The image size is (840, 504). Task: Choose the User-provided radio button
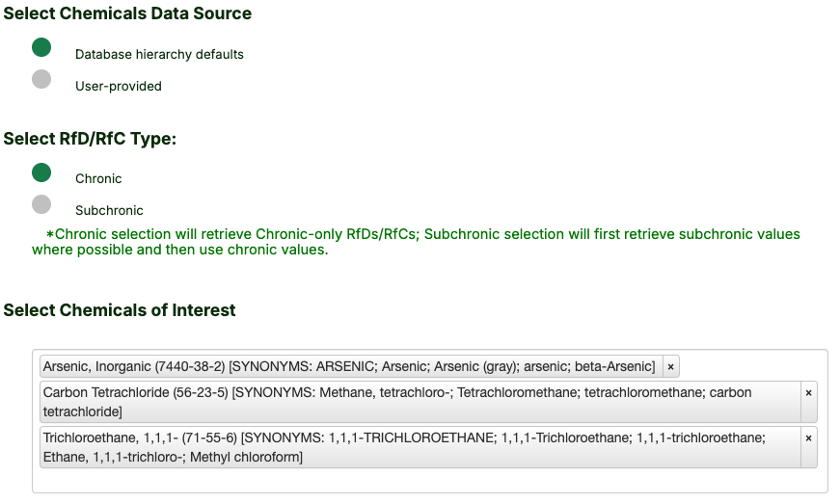(x=41, y=80)
